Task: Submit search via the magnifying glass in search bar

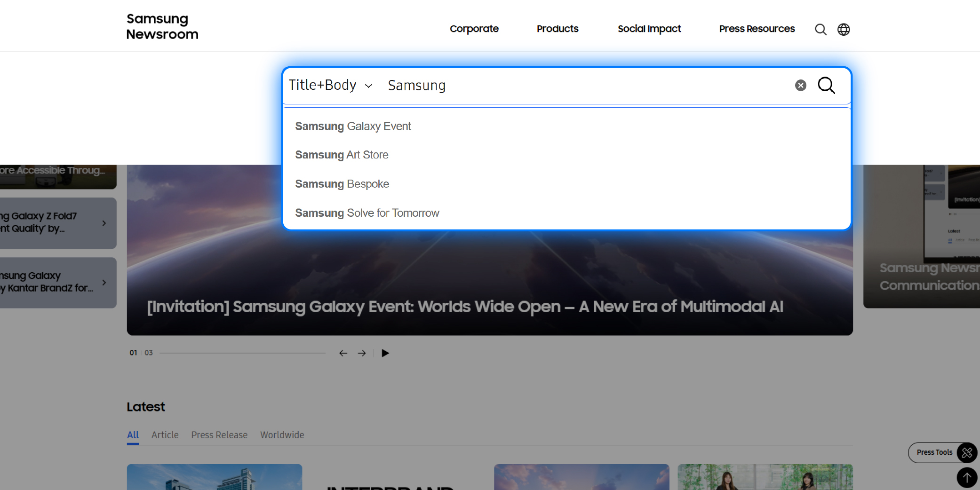Action: (x=826, y=85)
